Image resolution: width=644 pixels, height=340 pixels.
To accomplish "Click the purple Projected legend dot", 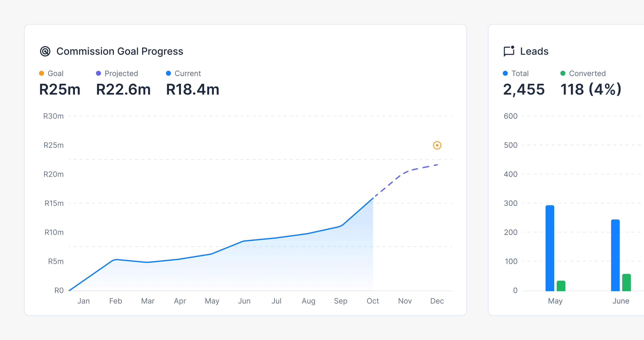I will tap(98, 73).
